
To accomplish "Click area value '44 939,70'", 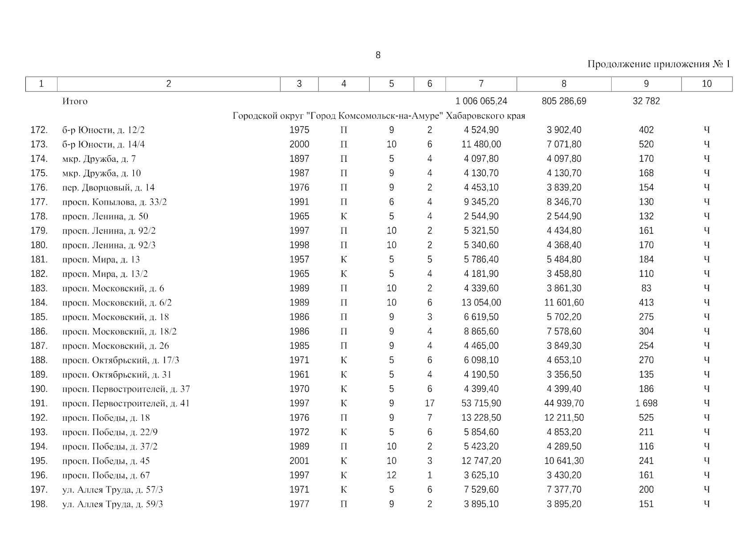I will [x=564, y=403].
